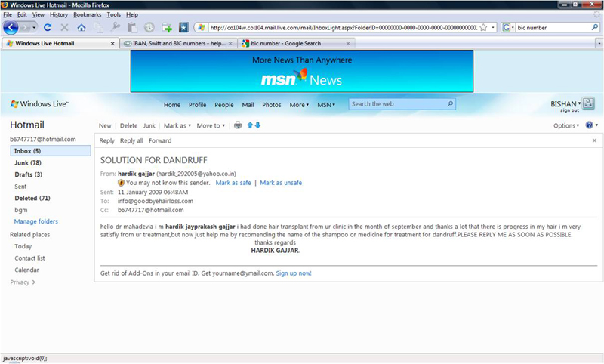Go to previous message with up arrow
604x364 pixels.
[x=250, y=125]
